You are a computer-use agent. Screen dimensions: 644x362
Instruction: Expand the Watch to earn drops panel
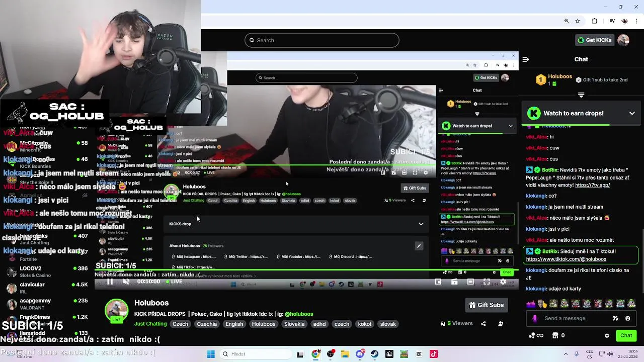tap(632, 113)
